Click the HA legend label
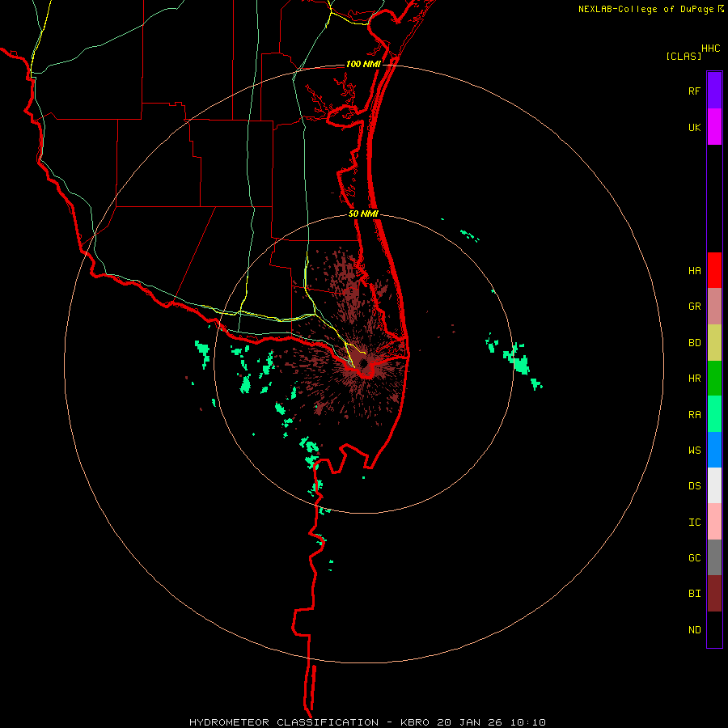This screenshot has height=728, width=728. click(694, 271)
